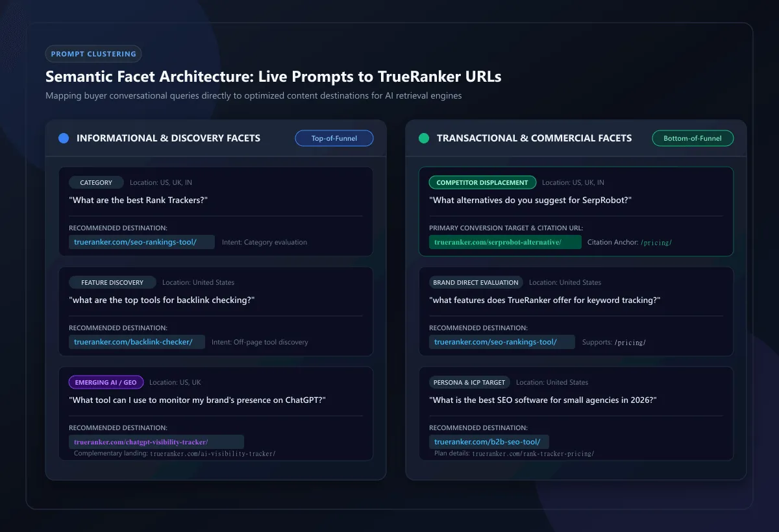The height and width of the screenshot is (532, 779).
Task: Click the "Intent: Off-page tool discovery" note
Action: tap(260, 343)
